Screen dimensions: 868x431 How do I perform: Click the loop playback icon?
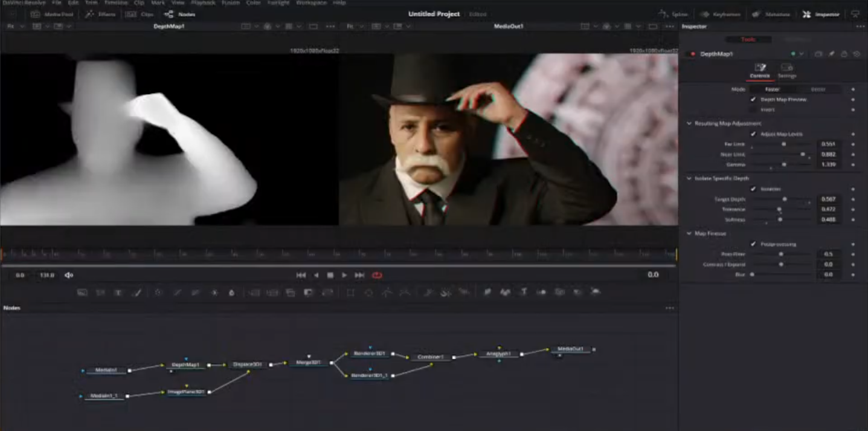point(378,275)
